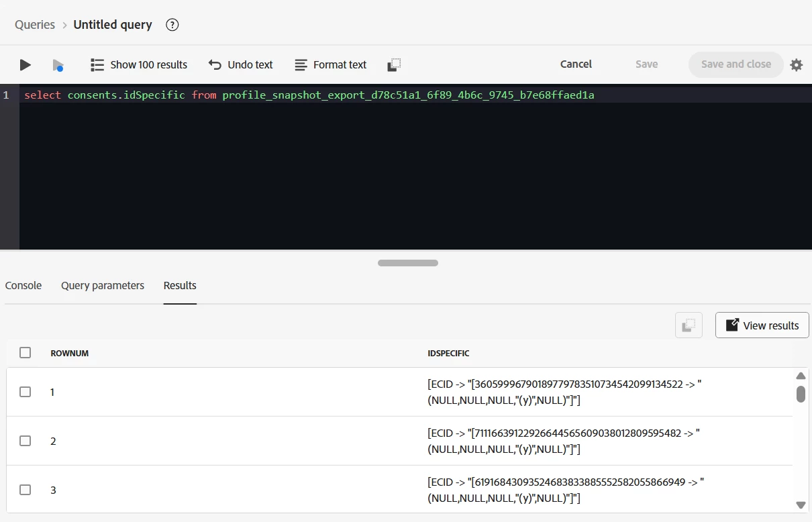Open View results button
812x522 pixels.
(762, 325)
